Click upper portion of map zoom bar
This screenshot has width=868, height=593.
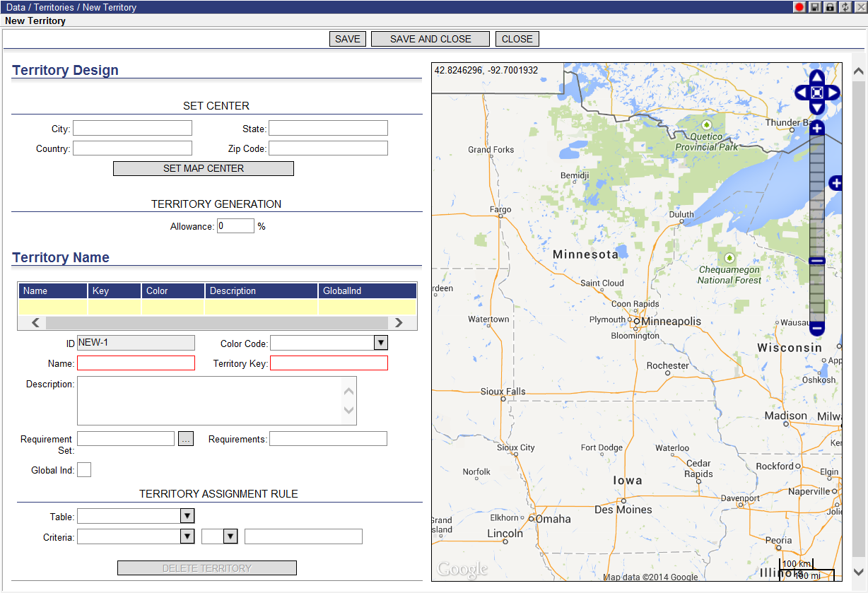pyautogui.click(x=817, y=195)
